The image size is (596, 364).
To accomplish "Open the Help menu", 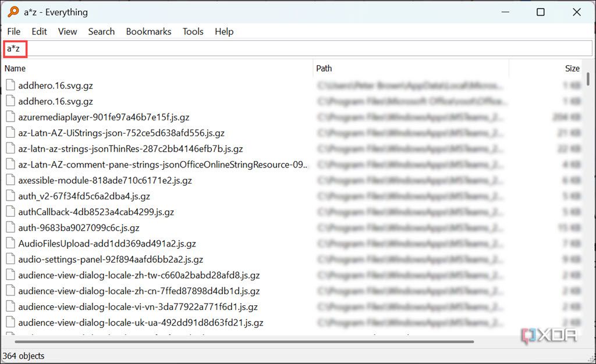I will [x=224, y=31].
